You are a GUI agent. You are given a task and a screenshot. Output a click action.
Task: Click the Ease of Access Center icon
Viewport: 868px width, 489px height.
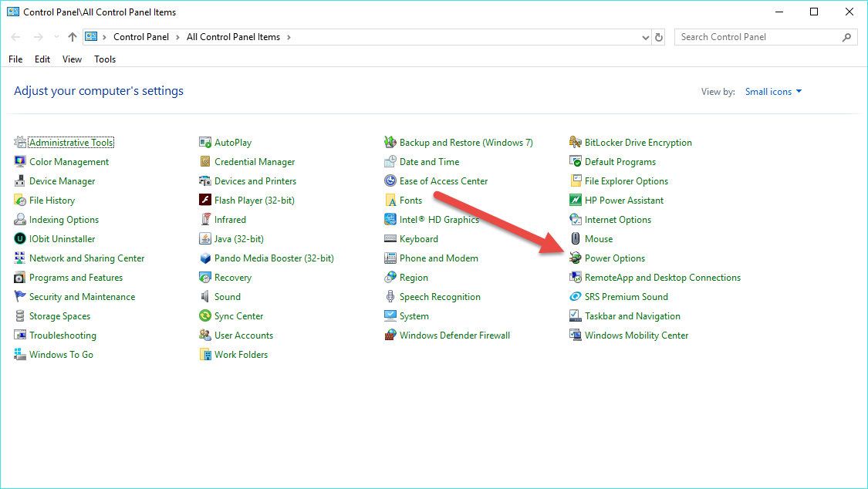pyautogui.click(x=390, y=181)
